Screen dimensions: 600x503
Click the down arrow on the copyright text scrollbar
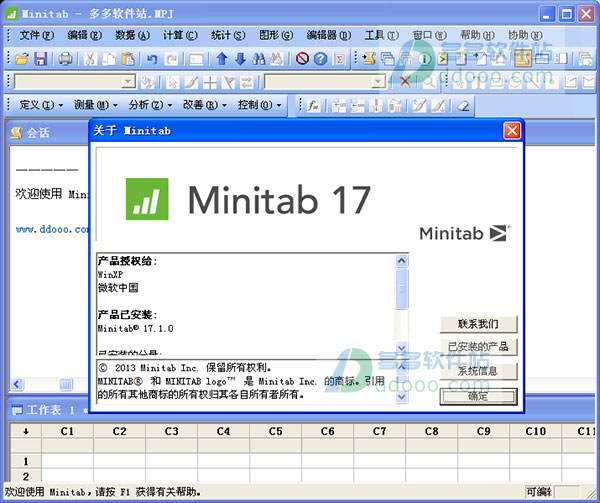pyautogui.click(x=401, y=397)
